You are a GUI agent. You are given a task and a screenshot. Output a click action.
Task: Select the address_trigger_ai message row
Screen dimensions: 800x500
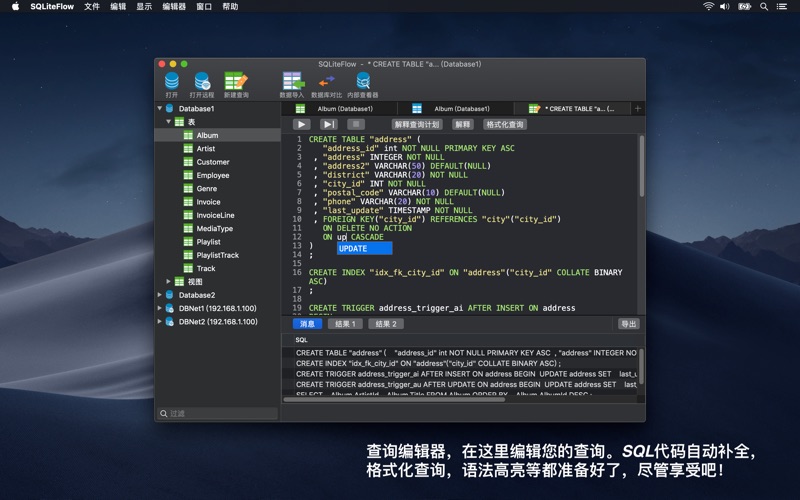459,374
